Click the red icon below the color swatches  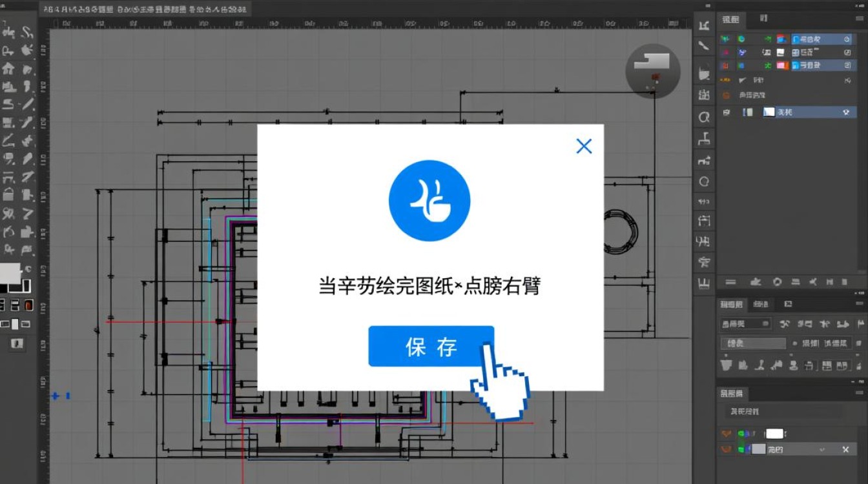point(28,305)
